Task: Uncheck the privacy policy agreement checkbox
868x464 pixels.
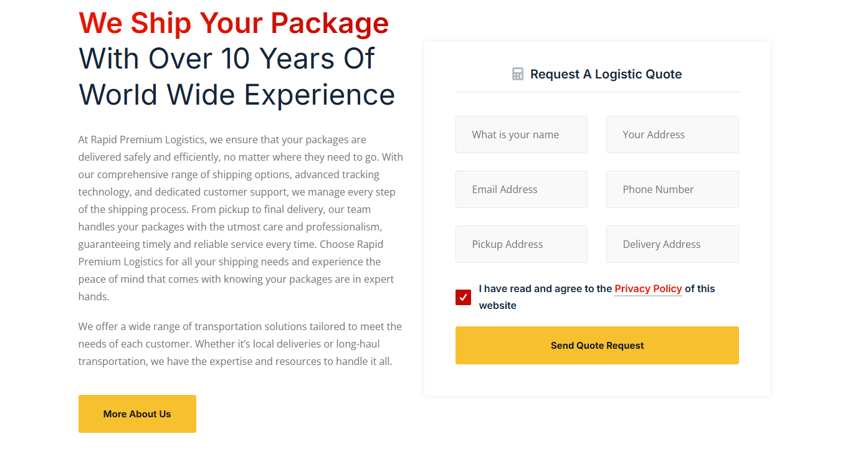Action: coord(463,297)
